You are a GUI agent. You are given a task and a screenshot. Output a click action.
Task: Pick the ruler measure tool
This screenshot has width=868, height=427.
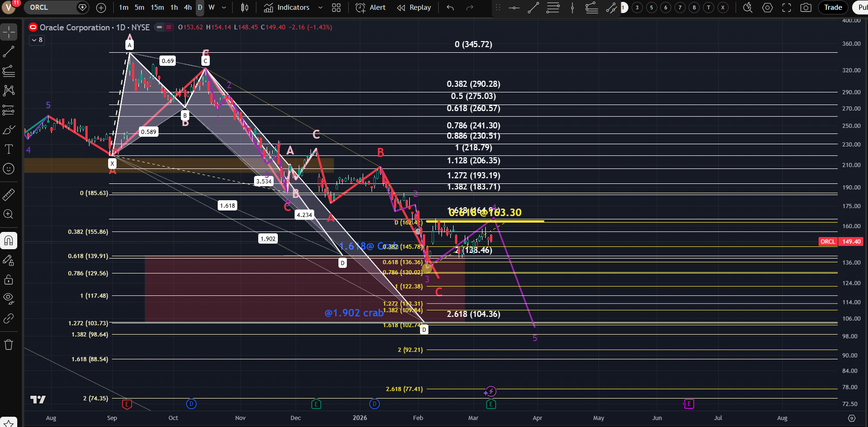point(8,195)
